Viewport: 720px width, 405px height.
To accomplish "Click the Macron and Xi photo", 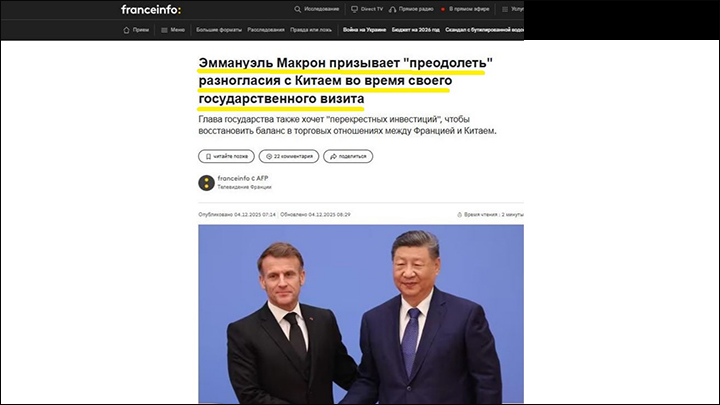I will coord(361,314).
